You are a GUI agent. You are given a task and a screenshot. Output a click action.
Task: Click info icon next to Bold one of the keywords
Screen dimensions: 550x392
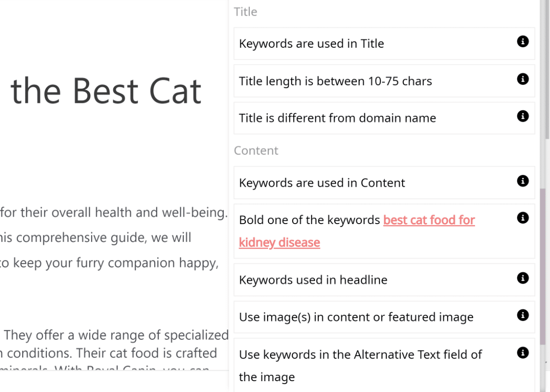(522, 218)
